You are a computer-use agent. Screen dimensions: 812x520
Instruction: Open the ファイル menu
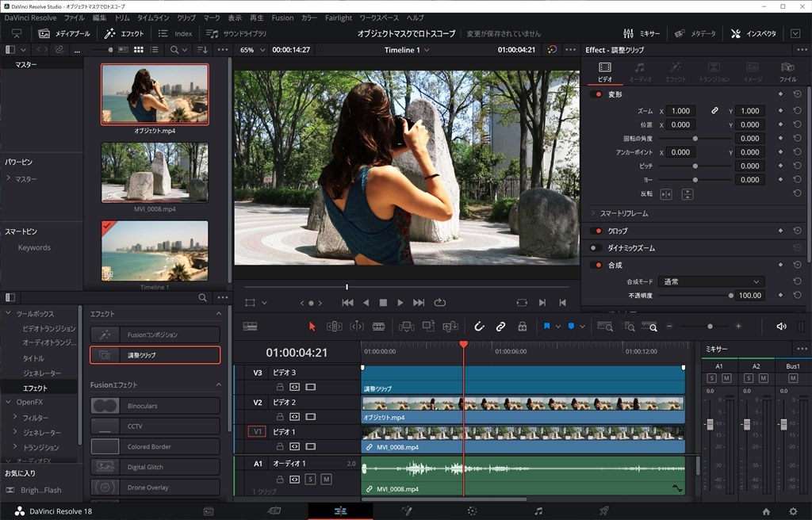point(74,17)
